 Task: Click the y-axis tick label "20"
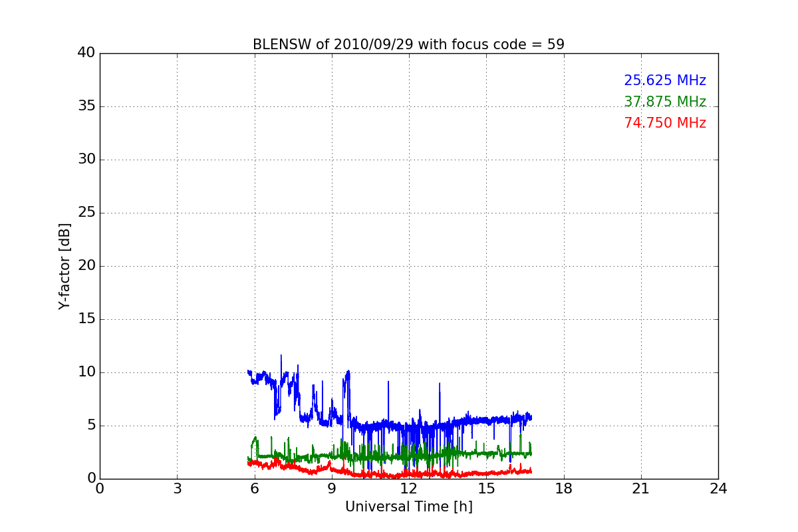[86, 266]
